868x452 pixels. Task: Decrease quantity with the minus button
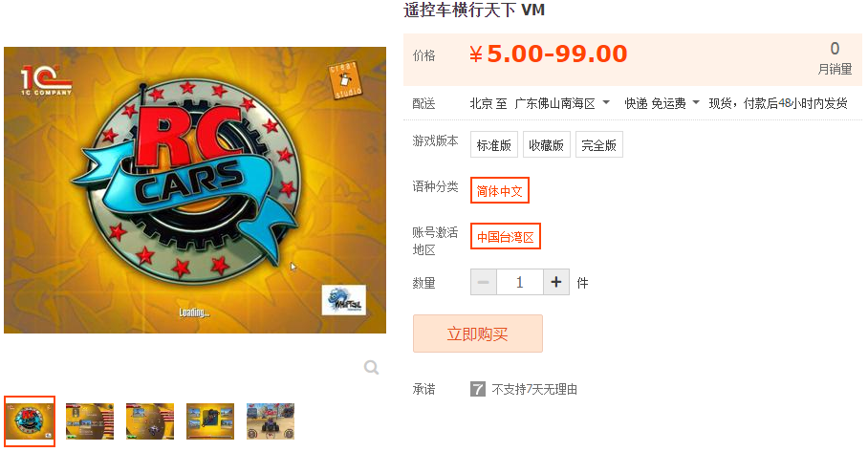(x=484, y=282)
